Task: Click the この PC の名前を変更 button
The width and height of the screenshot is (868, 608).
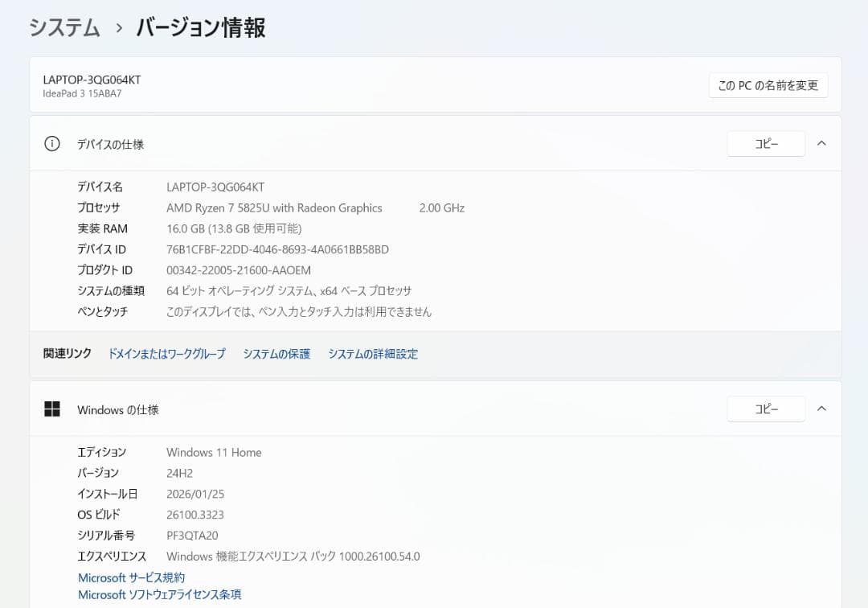Action: tap(768, 84)
